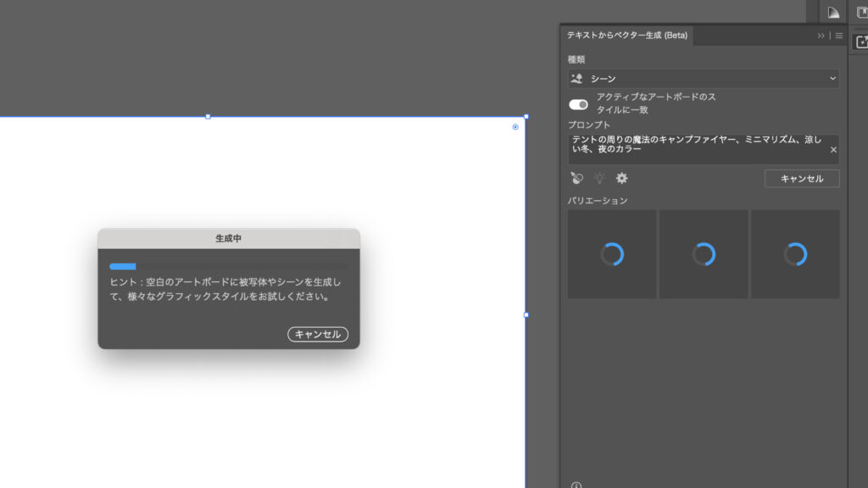Viewport: 868px width, 488px height.
Task: Click the gradient panel icon above the panel
Action: 833,11
